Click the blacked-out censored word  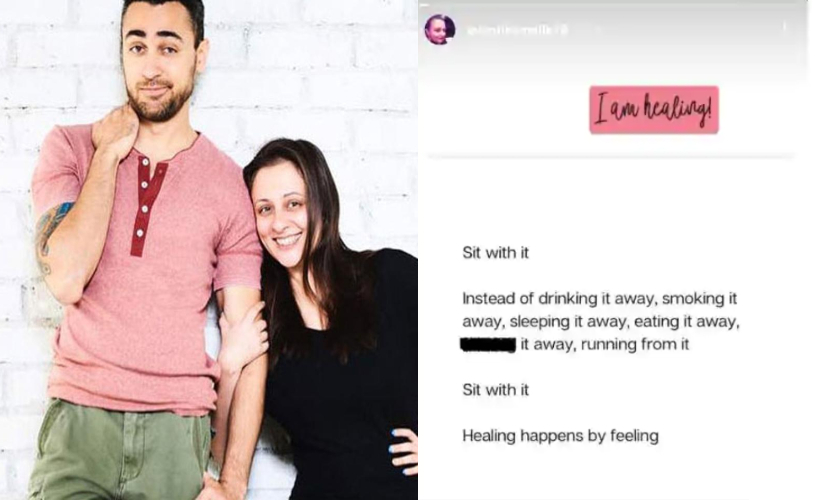tap(488, 345)
